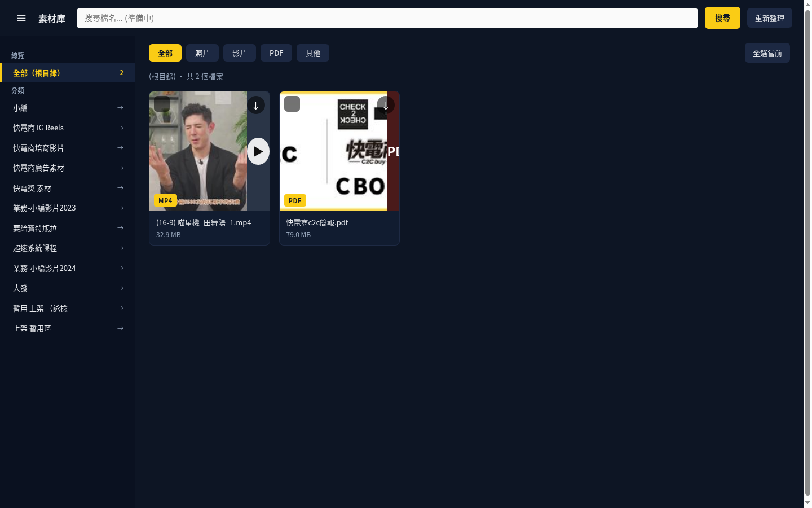Open 快電商培育影片 category
The width and height of the screenshot is (812, 508).
click(68, 148)
